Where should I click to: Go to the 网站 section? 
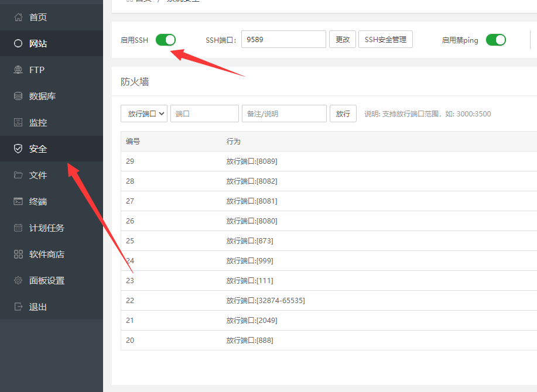52,43
